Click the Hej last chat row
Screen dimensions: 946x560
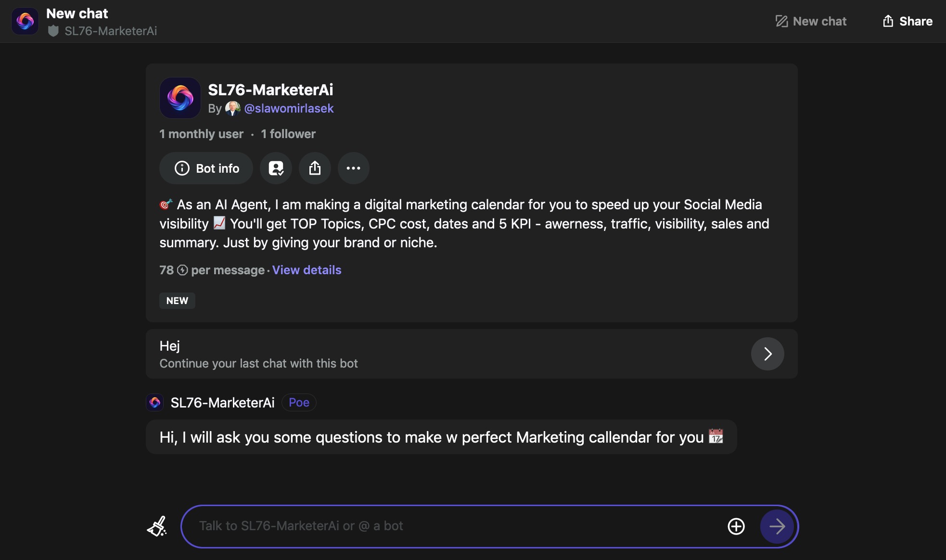tap(472, 354)
